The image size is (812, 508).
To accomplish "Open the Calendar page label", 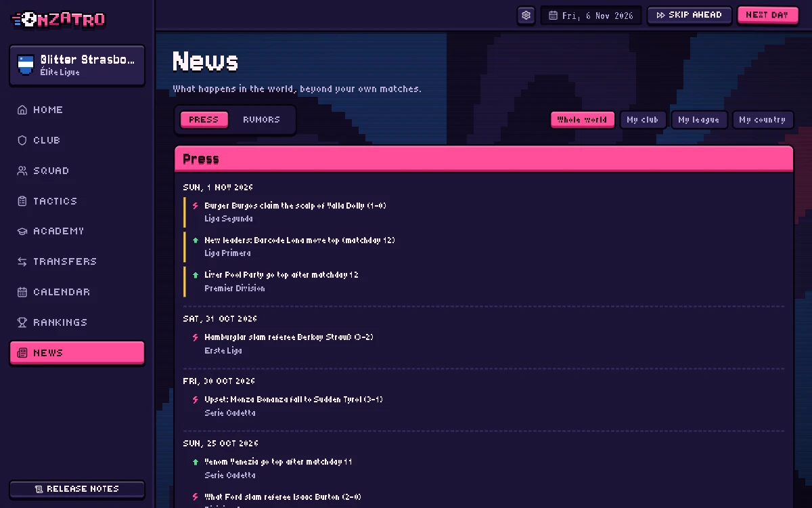I will [62, 292].
